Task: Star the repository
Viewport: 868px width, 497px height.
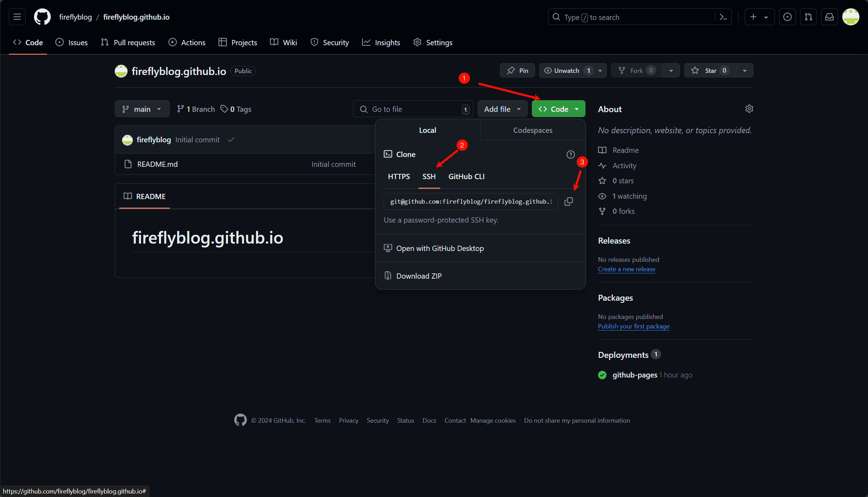Action: (710, 70)
